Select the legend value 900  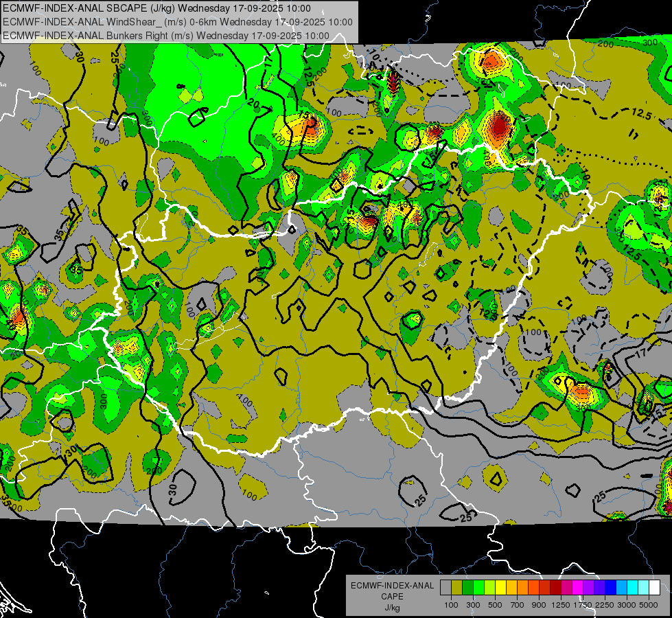click(539, 605)
